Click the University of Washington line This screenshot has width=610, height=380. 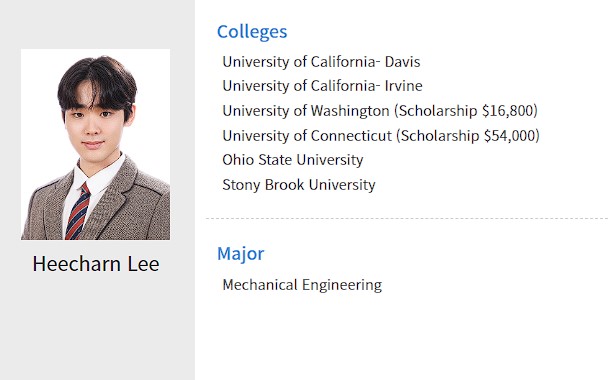(x=380, y=111)
